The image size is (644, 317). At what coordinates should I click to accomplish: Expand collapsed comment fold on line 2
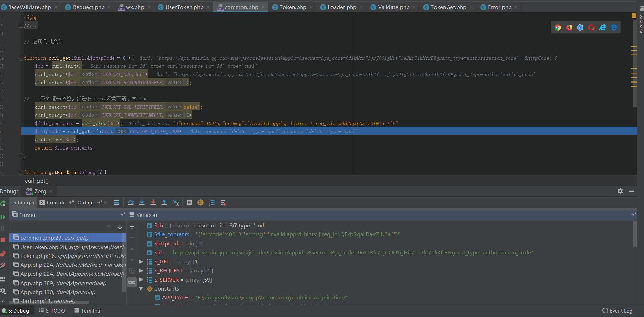point(21,25)
